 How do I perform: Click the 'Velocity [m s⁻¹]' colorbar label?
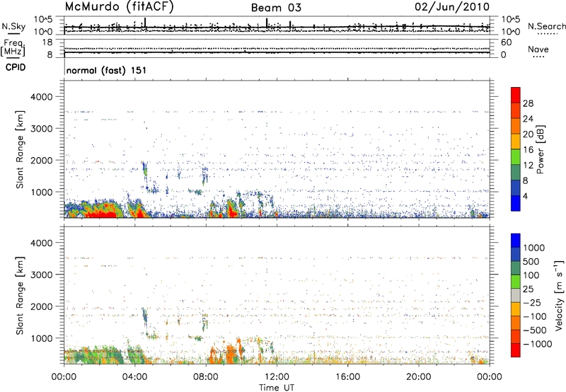(559, 295)
